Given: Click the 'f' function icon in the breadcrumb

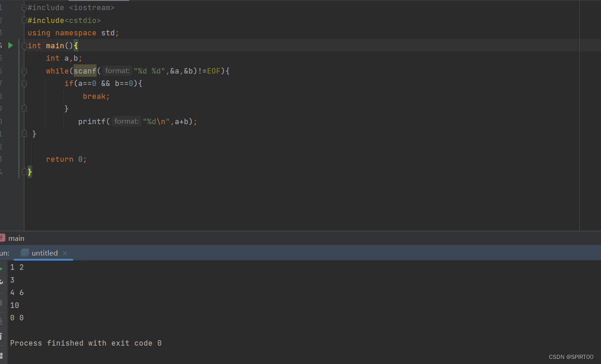Looking at the screenshot, I should [x=2, y=238].
